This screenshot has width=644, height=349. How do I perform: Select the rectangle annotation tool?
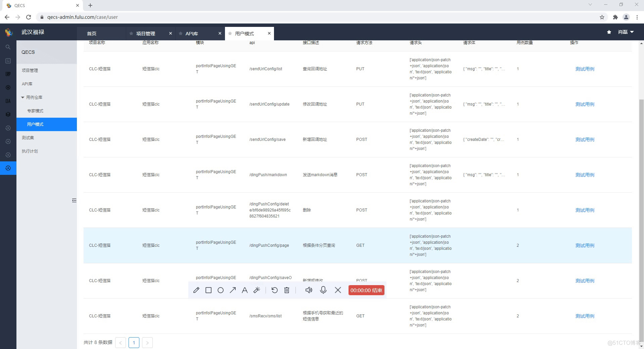click(x=209, y=290)
